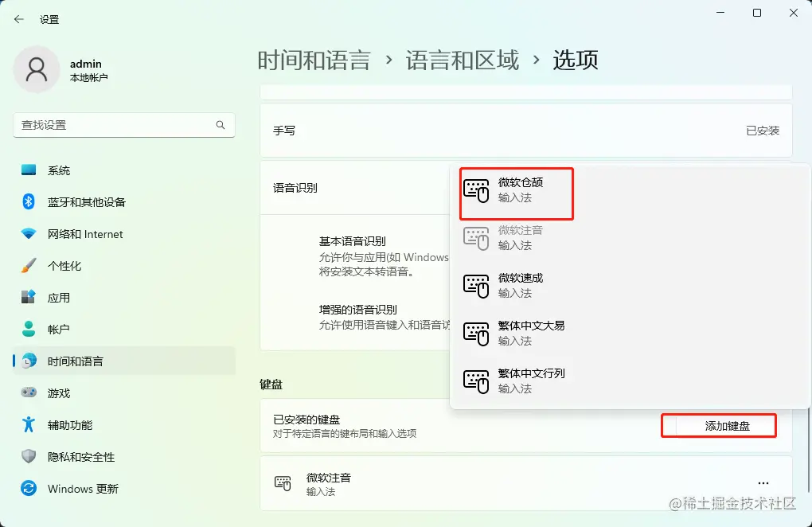Open 辅助功能 settings page

click(x=124, y=425)
